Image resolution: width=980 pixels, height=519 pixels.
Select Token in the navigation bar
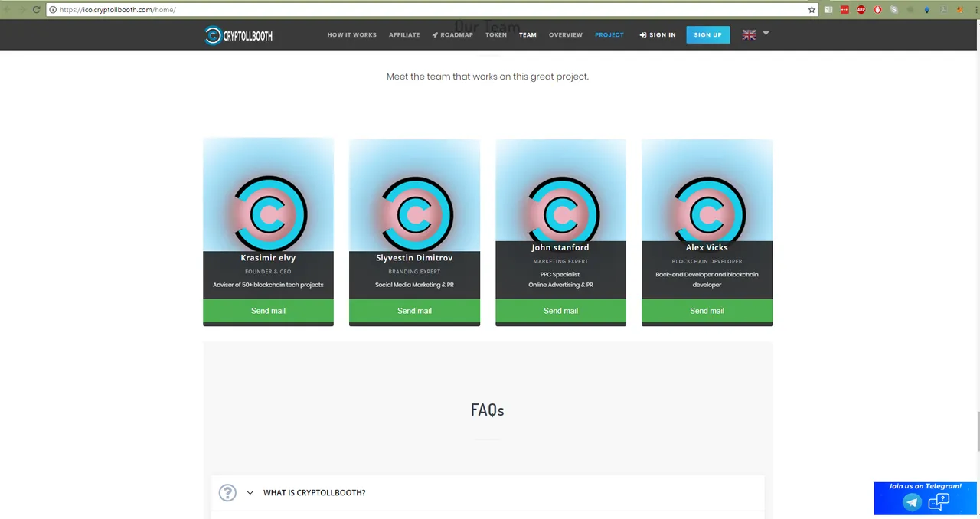pos(496,35)
